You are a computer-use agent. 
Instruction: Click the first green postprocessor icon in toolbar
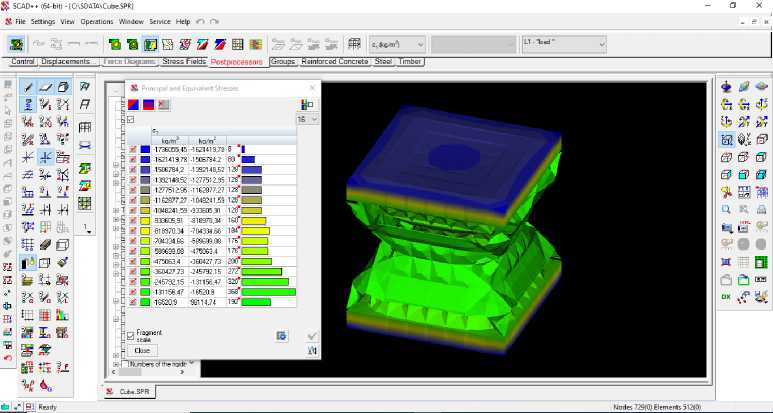[x=115, y=44]
